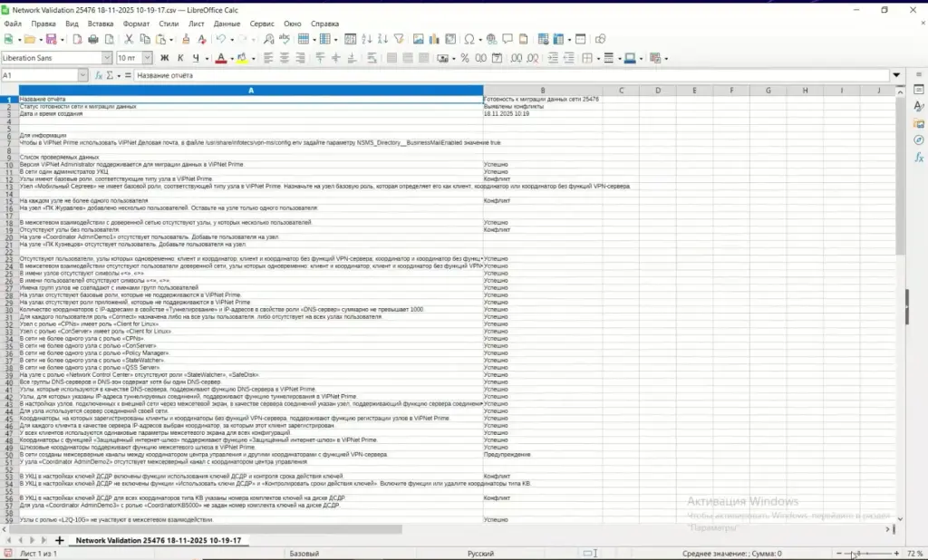Image resolution: width=928 pixels, height=560 pixels.
Task: Sort ascending A to Z
Action: pos(367,39)
